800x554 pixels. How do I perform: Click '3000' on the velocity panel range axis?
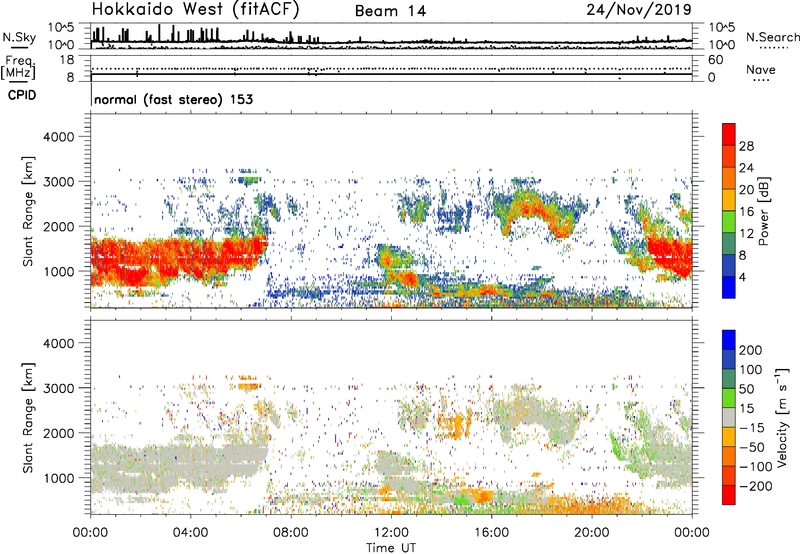coord(58,388)
